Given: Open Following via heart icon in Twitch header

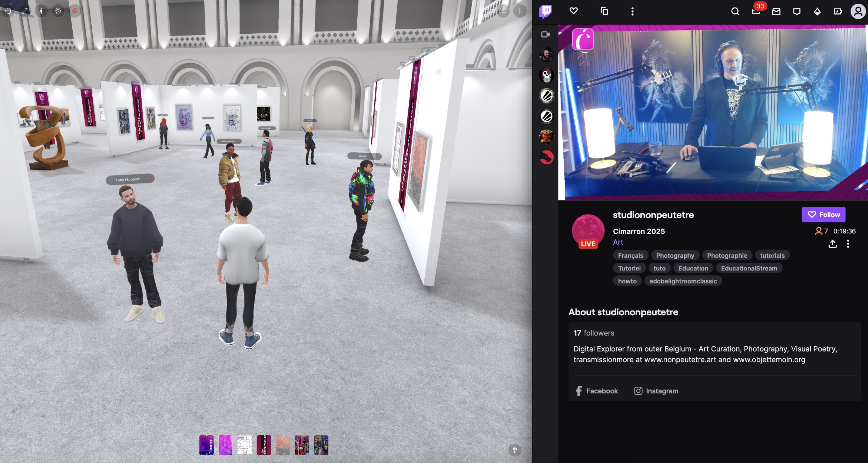Looking at the screenshot, I should pyautogui.click(x=573, y=11).
